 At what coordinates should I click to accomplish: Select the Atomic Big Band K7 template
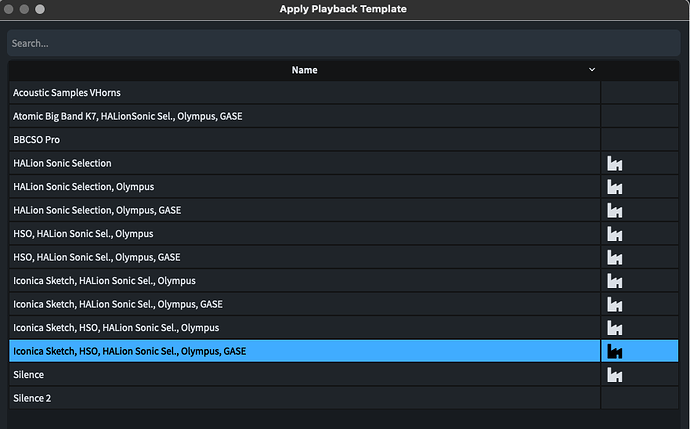coord(127,116)
